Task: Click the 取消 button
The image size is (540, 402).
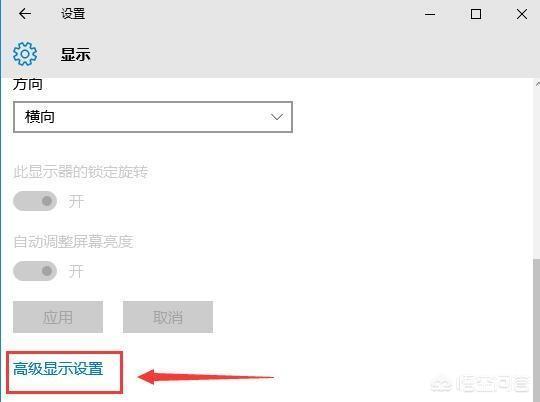Action: (x=168, y=317)
